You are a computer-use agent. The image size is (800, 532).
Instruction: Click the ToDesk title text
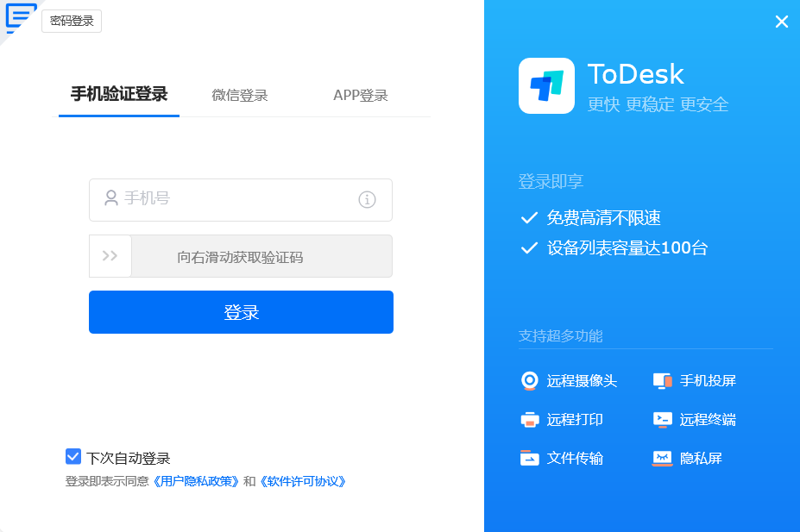tap(635, 74)
